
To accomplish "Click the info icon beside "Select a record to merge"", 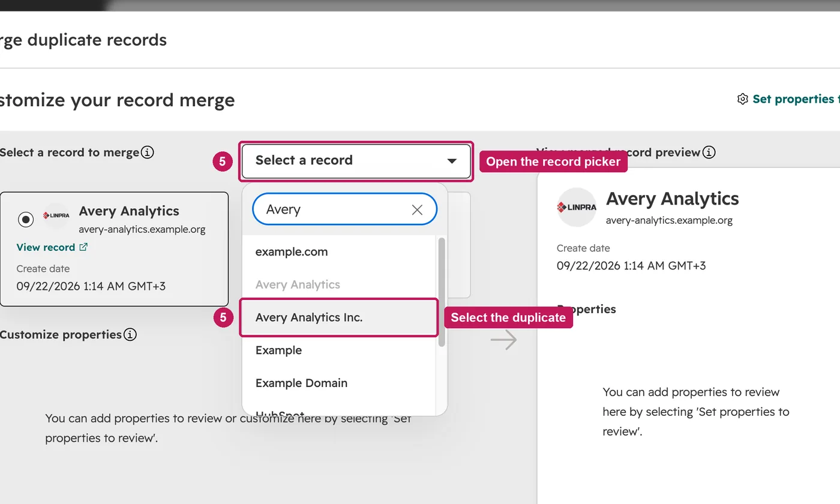I will click(147, 152).
